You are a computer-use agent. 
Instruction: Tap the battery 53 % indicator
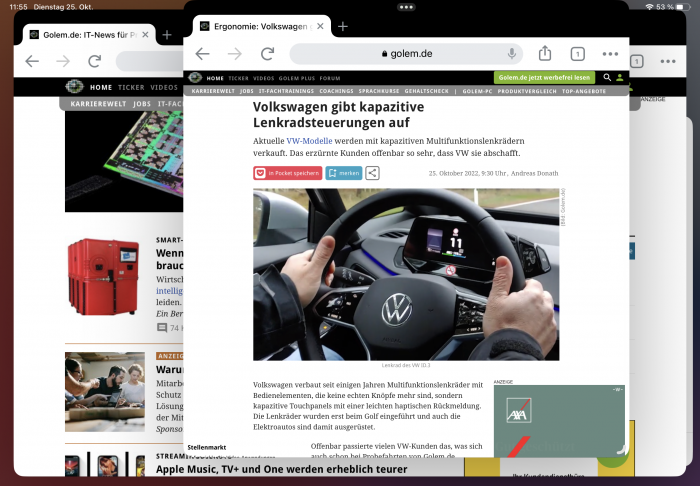click(673, 7)
